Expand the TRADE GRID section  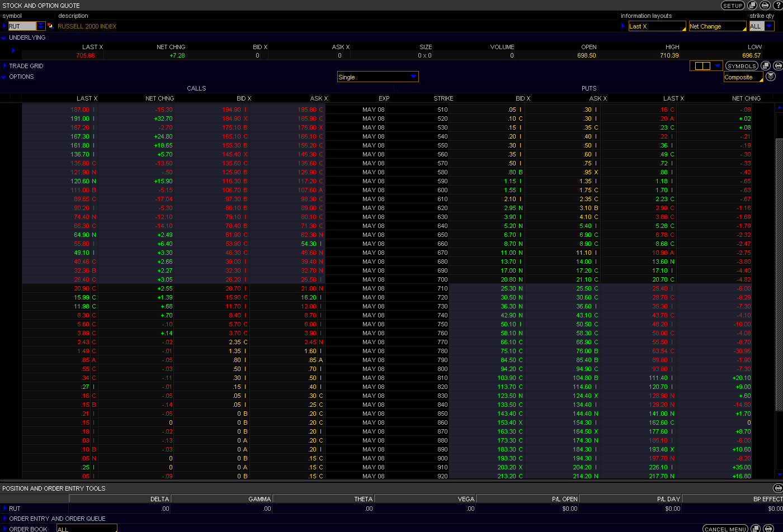4,66
